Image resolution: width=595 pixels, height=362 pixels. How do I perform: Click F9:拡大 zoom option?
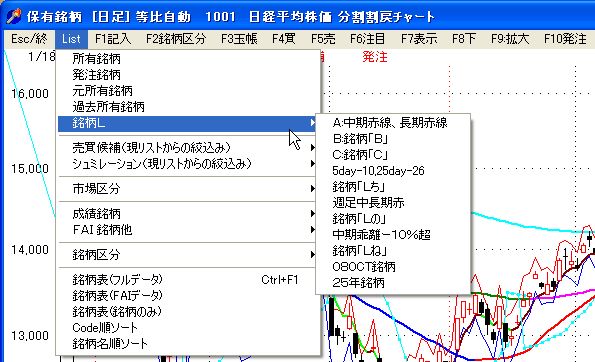click(x=510, y=39)
